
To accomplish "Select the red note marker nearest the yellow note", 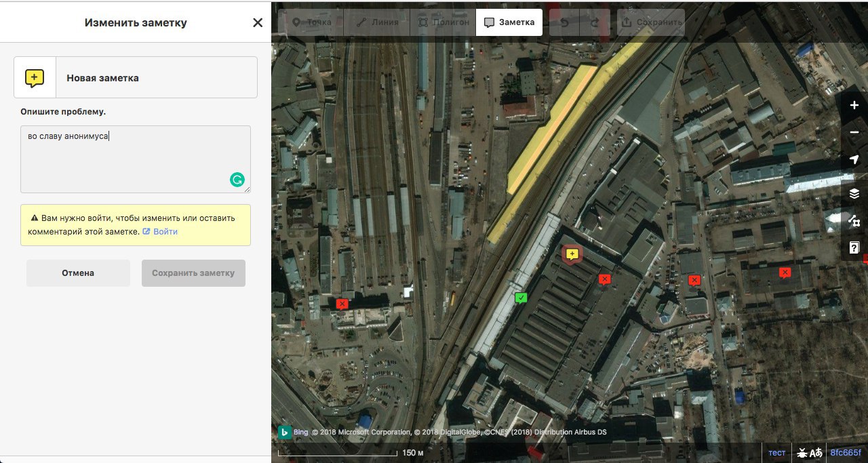I will pyautogui.click(x=605, y=279).
